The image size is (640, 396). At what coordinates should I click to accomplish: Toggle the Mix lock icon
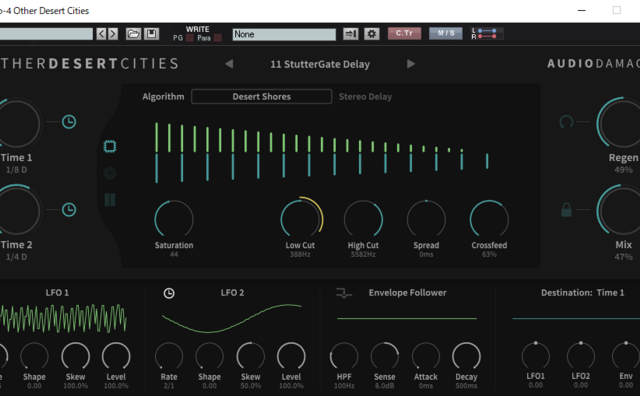coord(566,210)
